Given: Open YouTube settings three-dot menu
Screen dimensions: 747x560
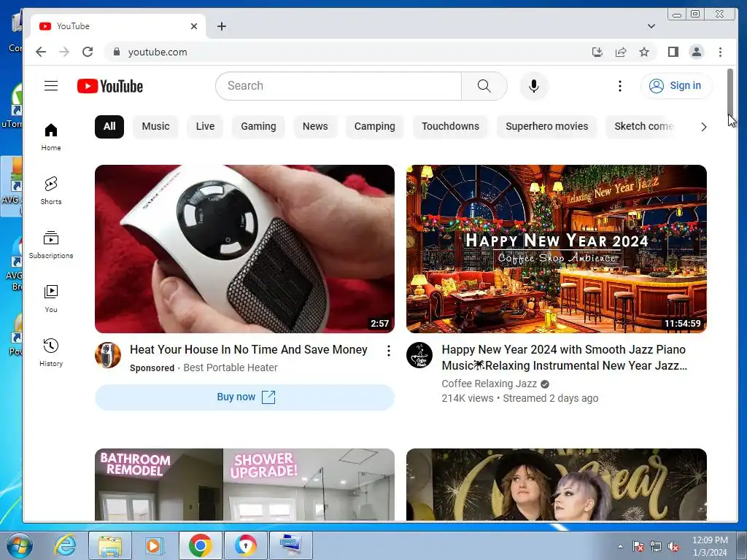Looking at the screenshot, I should (619, 86).
